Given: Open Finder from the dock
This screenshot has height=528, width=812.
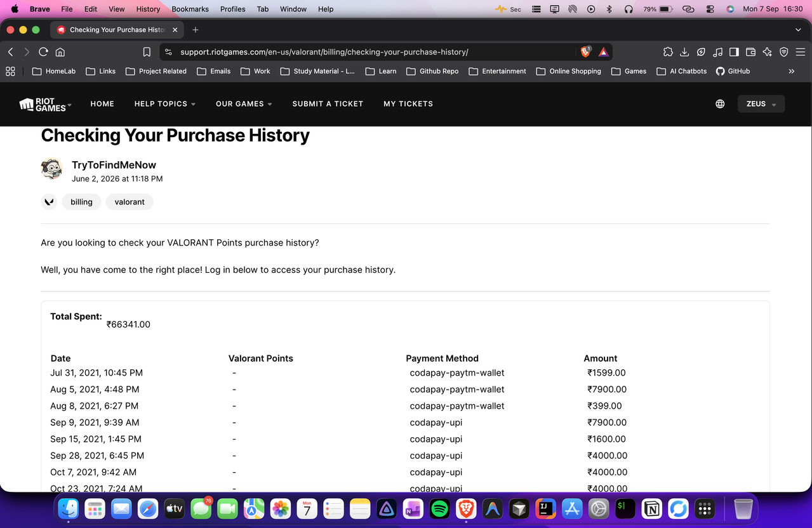Looking at the screenshot, I should 68,508.
